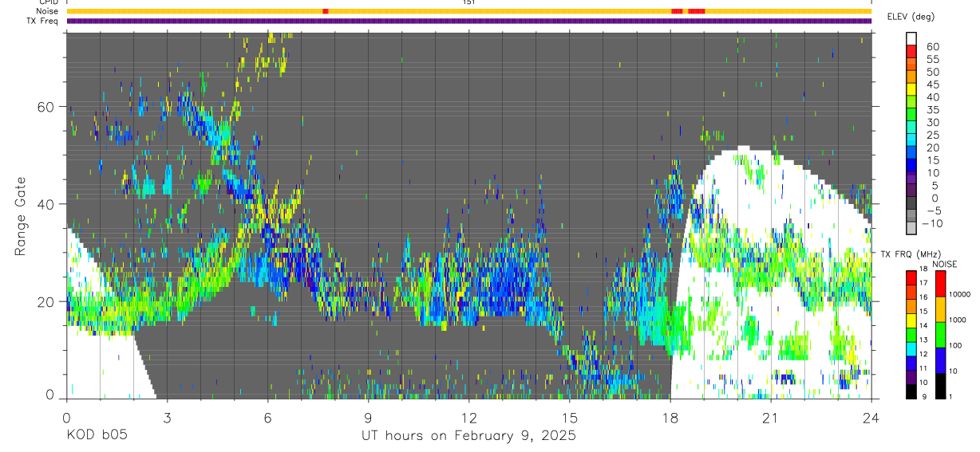The width and height of the screenshot is (980, 452).
Task: Click the purple TX Freq strip above the plot
Action: click(469, 21)
